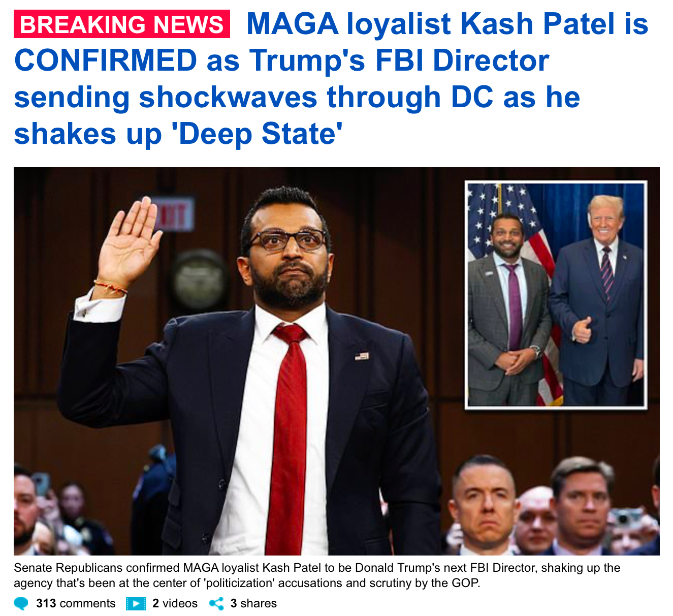The image size is (673, 616).
Task: Click the thumbs-up gesture in inset photo
Action: click(x=582, y=330)
